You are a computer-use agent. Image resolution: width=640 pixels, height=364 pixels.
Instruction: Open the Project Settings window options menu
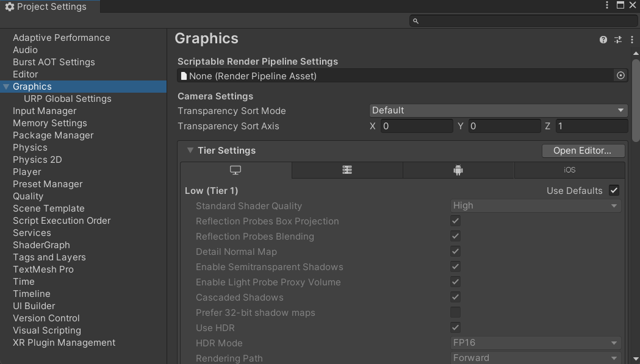(607, 5)
